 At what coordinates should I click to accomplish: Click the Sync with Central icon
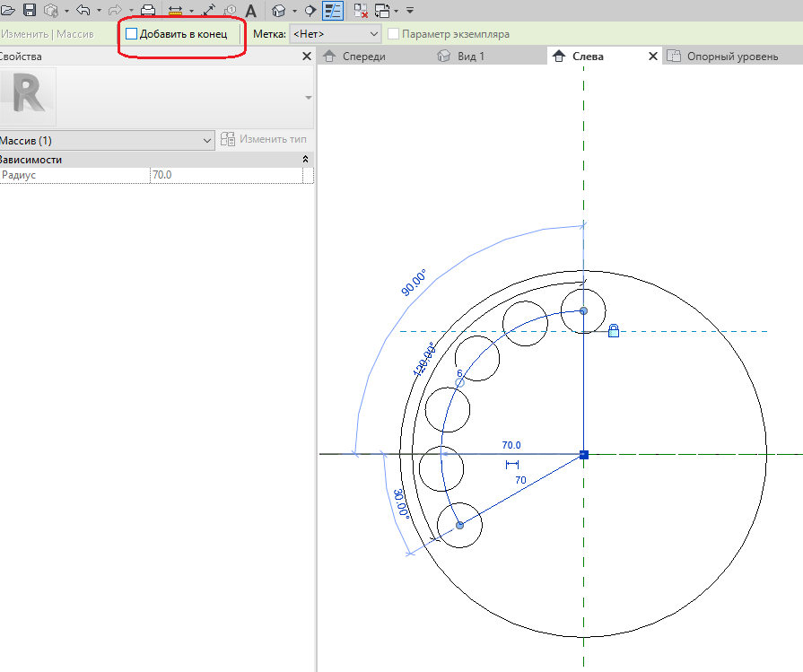(x=51, y=10)
